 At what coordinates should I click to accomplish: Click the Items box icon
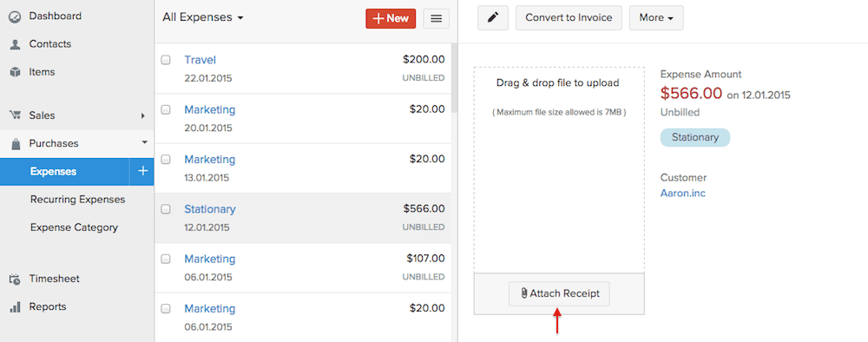[15, 72]
